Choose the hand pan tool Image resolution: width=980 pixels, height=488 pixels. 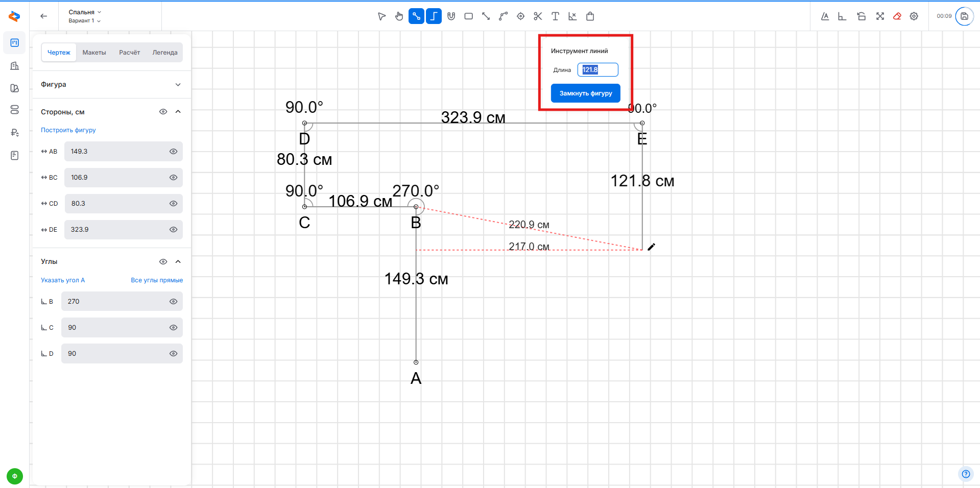pyautogui.click(x=399, y=16)
